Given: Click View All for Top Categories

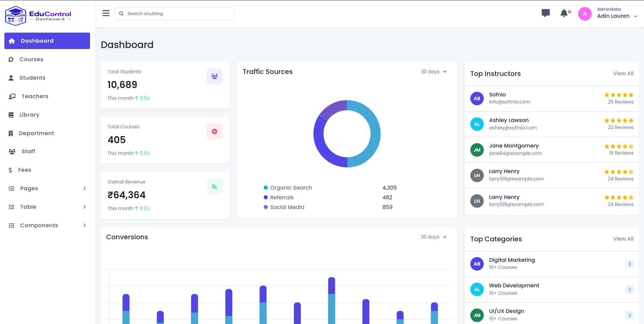Looking at the screenshot, I should coord(623,239).
